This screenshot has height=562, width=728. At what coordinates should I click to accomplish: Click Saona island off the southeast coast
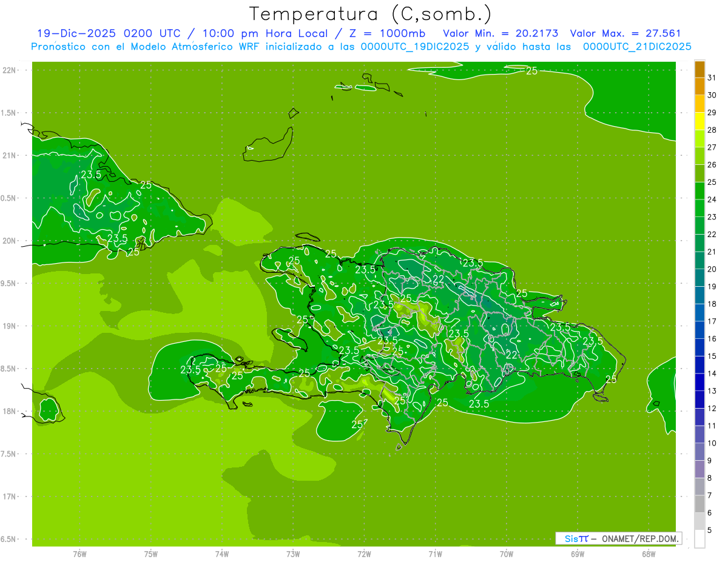coord(601,398)
